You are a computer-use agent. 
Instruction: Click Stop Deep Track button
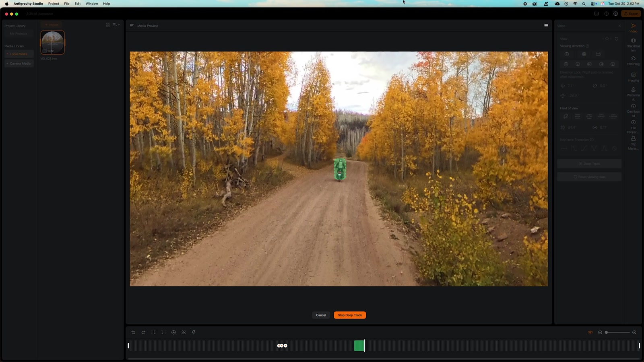350,315
